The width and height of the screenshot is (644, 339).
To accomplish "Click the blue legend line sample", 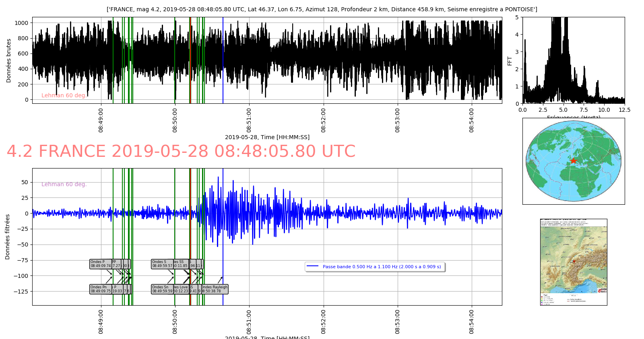I will [x=313, y=267].
